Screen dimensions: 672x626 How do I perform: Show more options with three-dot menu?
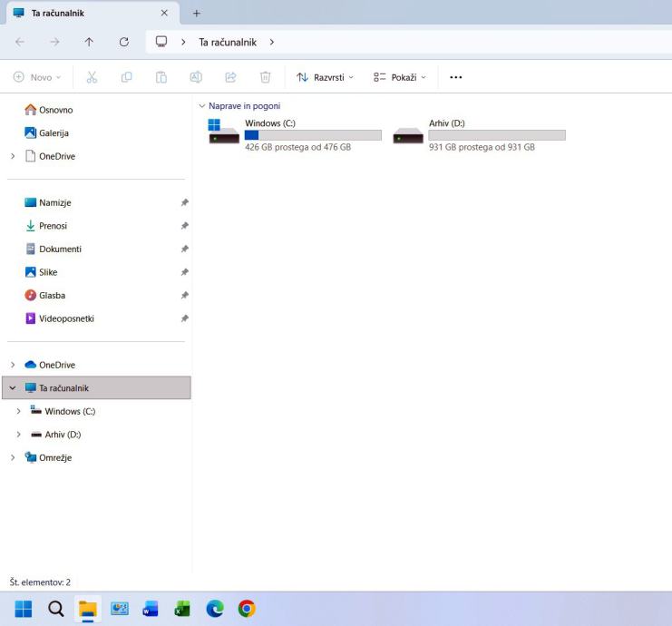point(455,77)
